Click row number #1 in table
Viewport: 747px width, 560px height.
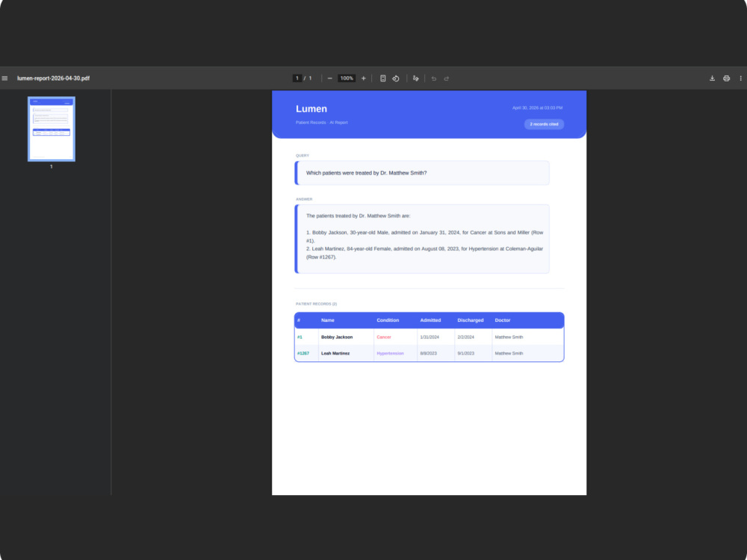pyautogui.click(x=300, y=337)
